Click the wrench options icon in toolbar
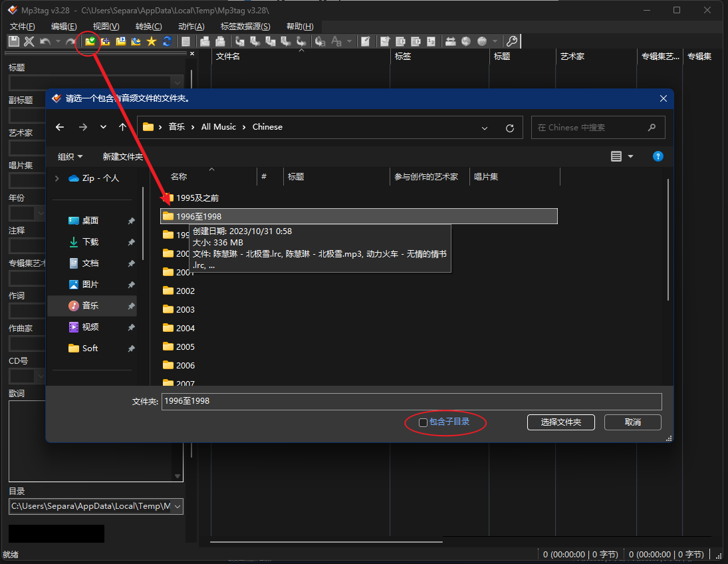The width and height of the screenshot is (728, 564). point(511,41)
